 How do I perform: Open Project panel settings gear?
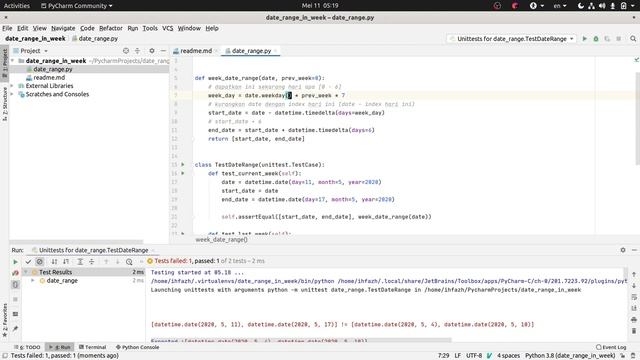click(152, 51)
